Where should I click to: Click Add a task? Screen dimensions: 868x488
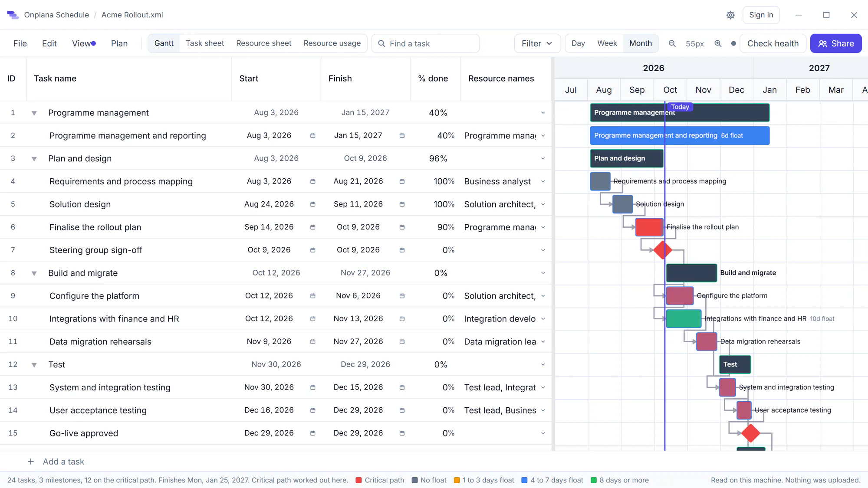tap(63, 462)
